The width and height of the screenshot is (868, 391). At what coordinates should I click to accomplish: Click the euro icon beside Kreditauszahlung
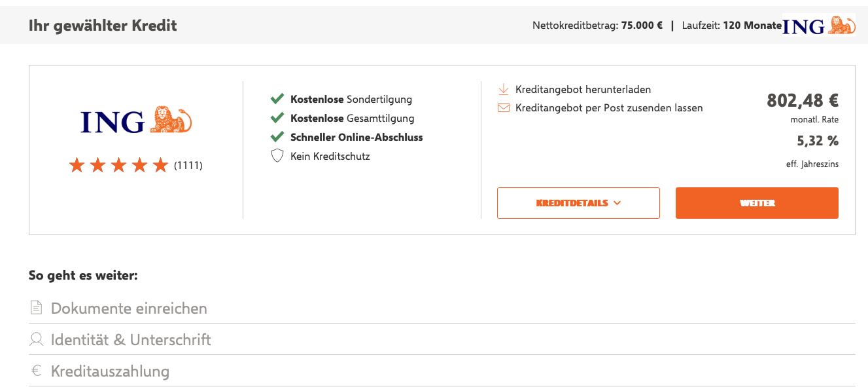point(37,371)
